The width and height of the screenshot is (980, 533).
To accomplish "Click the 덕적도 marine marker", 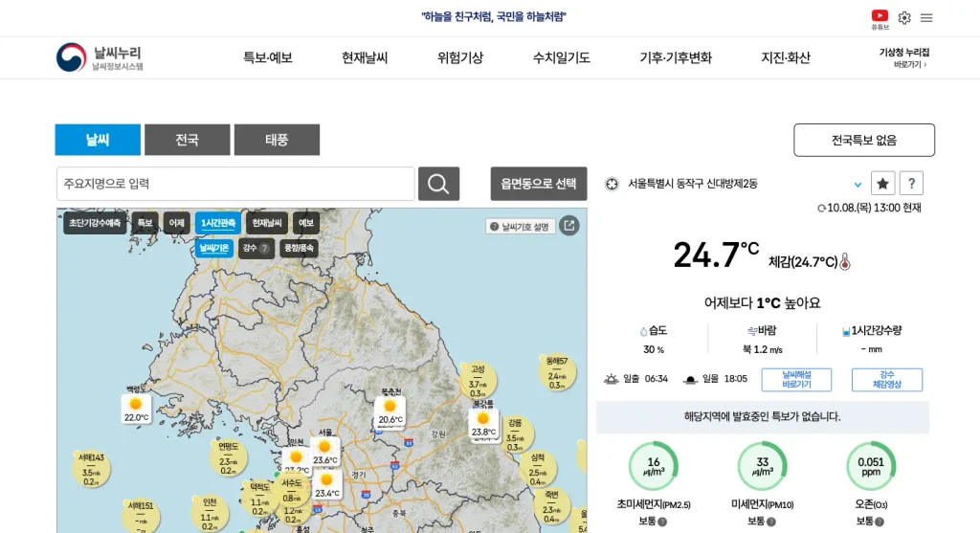I will [259, 498].
